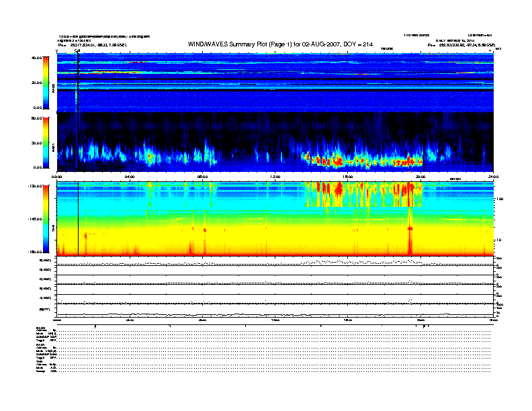Screen dimensions: 532x411
Task: Click 20:00 tick label under RAD1 spectrogram
Action: pyautogui.click(x=420, y=177)
